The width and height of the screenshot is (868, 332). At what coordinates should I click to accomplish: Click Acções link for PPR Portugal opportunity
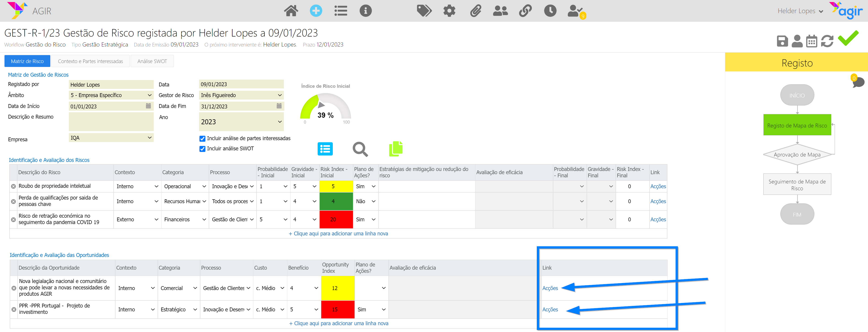click(x=550, y=309)
